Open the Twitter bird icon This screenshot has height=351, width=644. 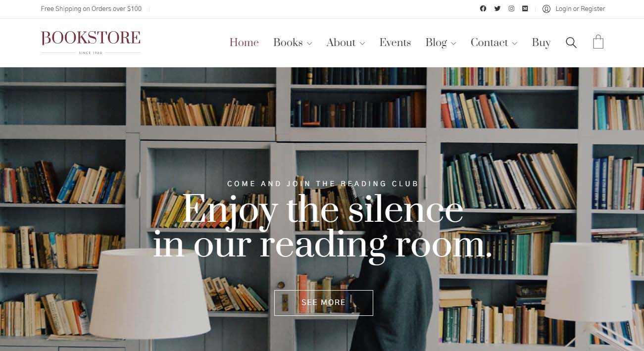497,8
